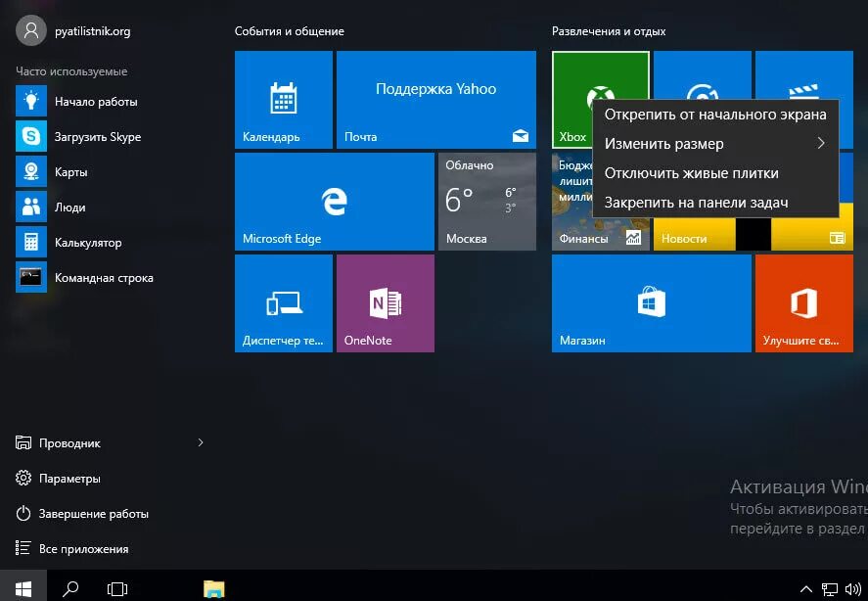This screenshot has height=601, width=868.
Task: Click the Развлечения и отдых group header
Action: pyautogui.click(x=609, y=31)
